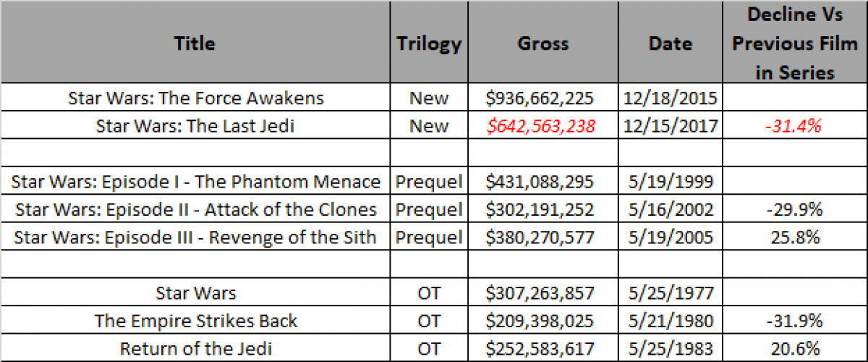Select The Phantom Menace title cell
The width and height of the screenshot is (868, 362).
pos(195,182)
